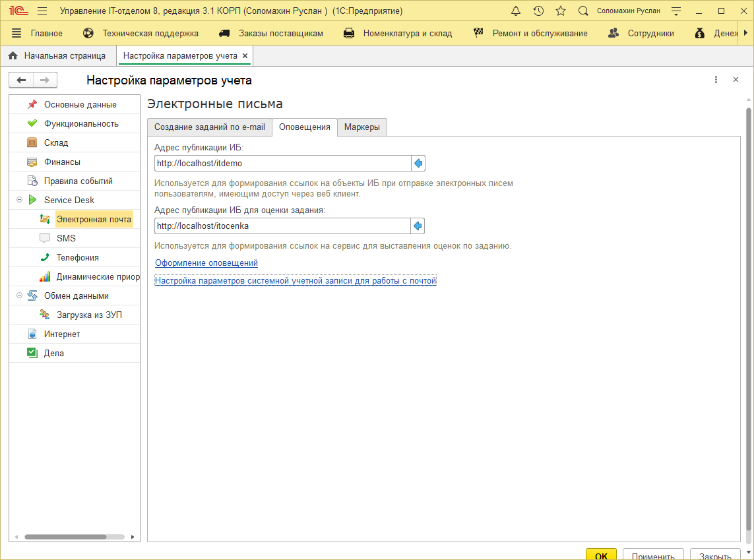Viewport: 754px width, 560px height.
Task: Select Телефония in the settings tree
Action: (x=77, y=257)
